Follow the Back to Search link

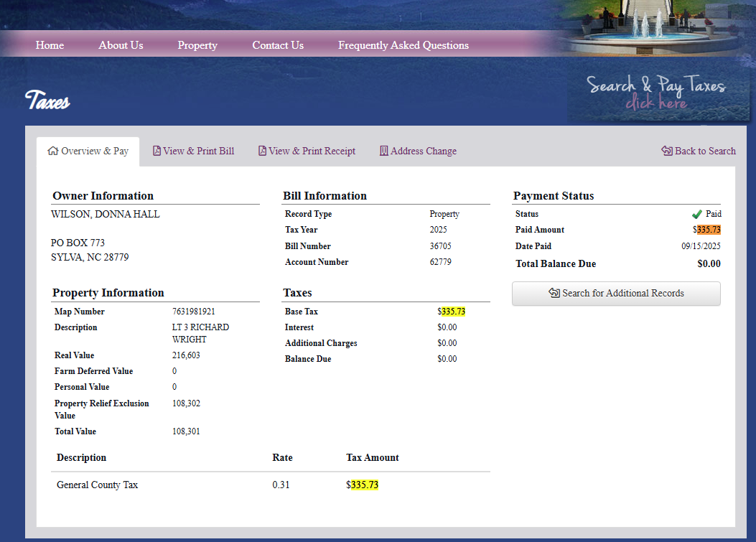705,151
